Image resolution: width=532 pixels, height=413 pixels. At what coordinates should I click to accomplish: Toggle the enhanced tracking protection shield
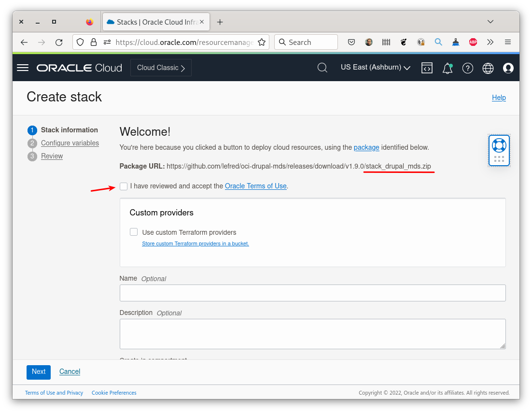(80, 42)
